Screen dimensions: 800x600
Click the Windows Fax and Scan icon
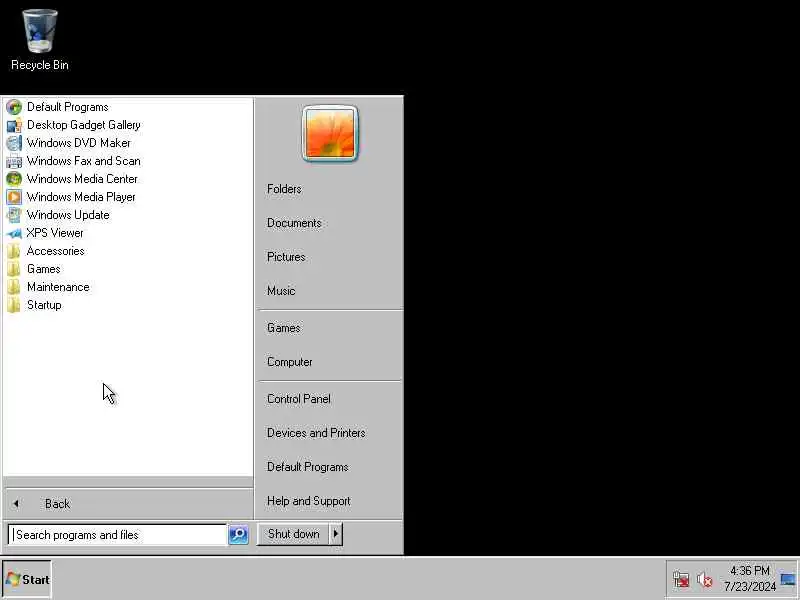[x=14, y=161]
